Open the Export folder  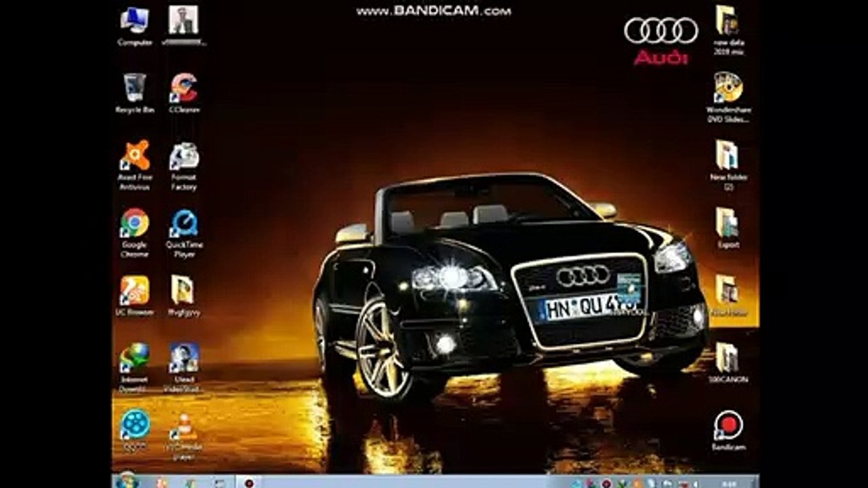click(728, 228)
